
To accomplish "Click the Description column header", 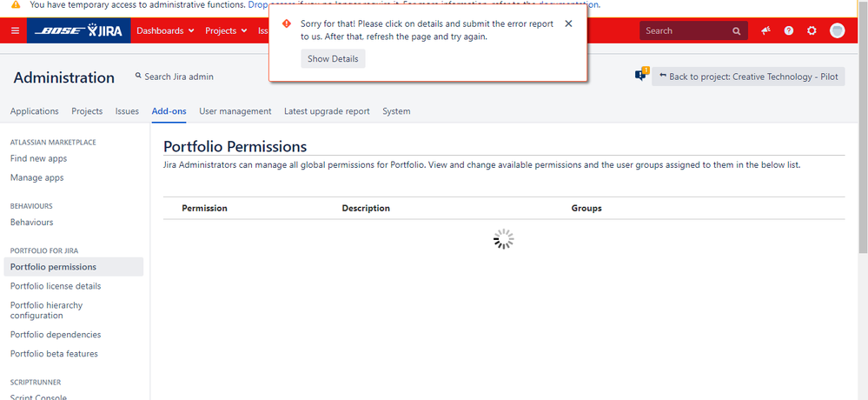I will tap(366, 209).
